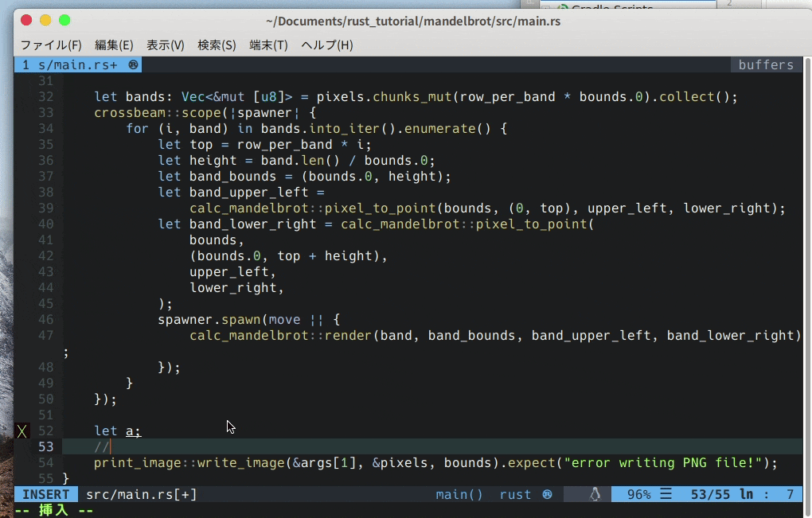Click the window title path main.rs
Image resolution: width=812 pixels, height=518 pixels.
pos(412,21)
